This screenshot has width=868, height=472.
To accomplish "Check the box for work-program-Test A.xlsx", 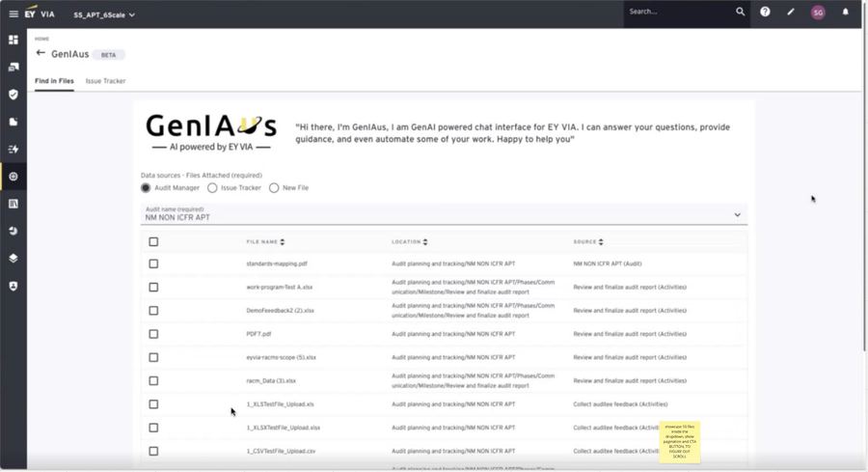I will [x=153, y=287].
